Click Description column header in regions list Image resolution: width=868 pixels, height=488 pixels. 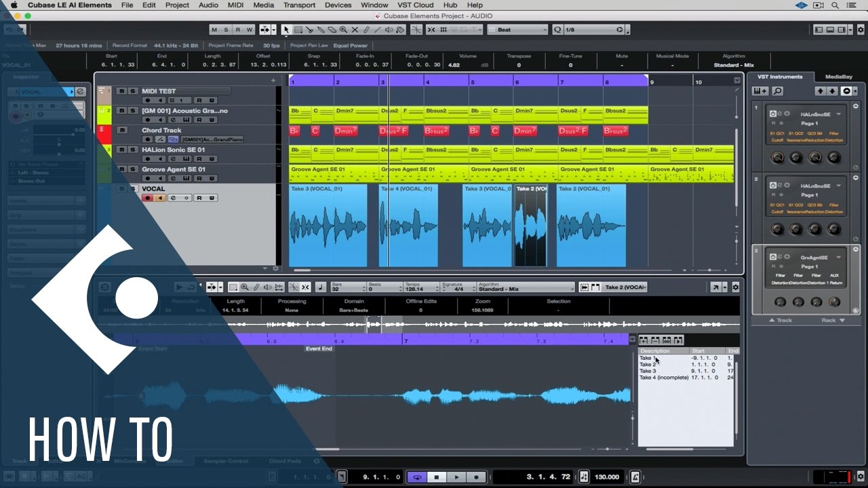click(664, 351)
